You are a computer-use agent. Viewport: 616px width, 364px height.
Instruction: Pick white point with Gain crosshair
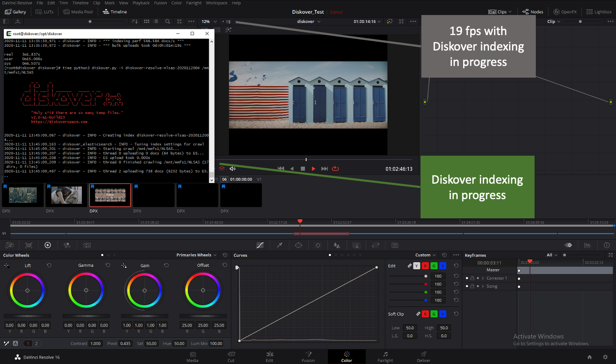tap(124, 265)
